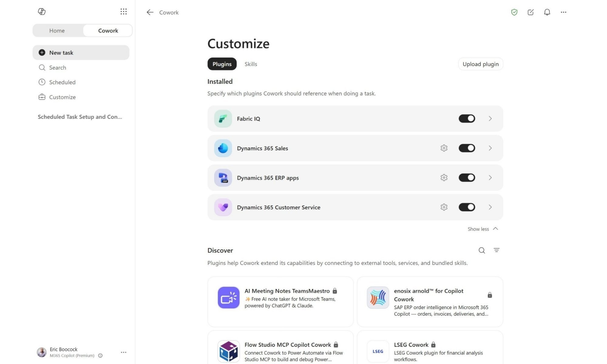Select the Cowork tab
The image size is (607, 364).
(108, 31)
